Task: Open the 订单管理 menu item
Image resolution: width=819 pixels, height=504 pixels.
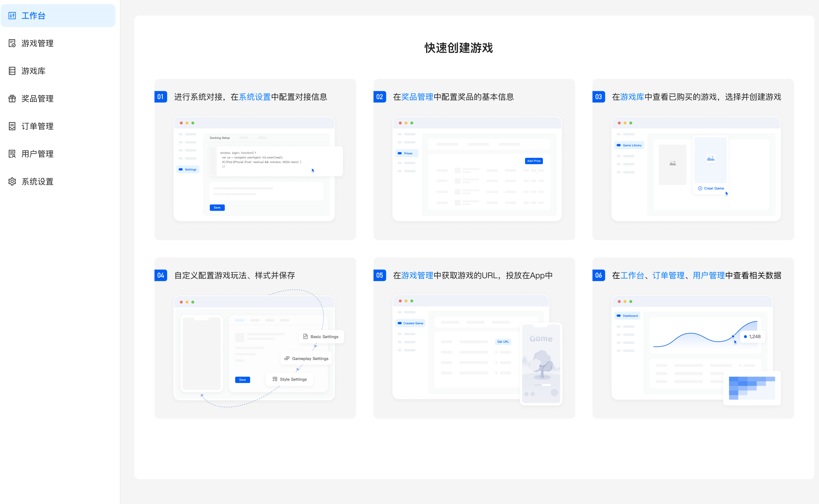Action: [37, 126]
